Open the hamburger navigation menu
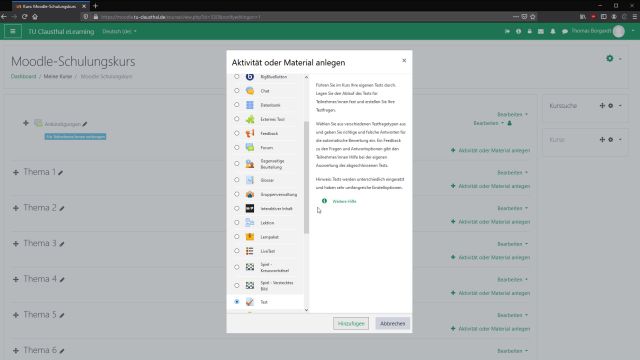 pos(13,31)
